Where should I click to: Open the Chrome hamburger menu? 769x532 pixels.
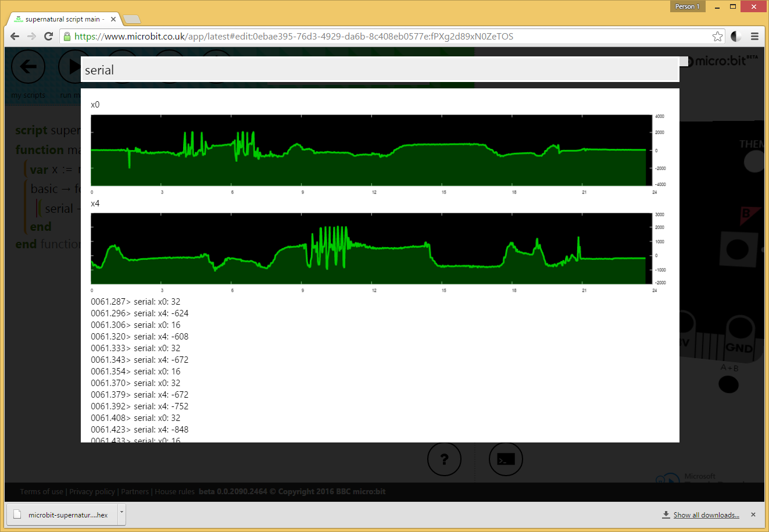pos(754,37)
